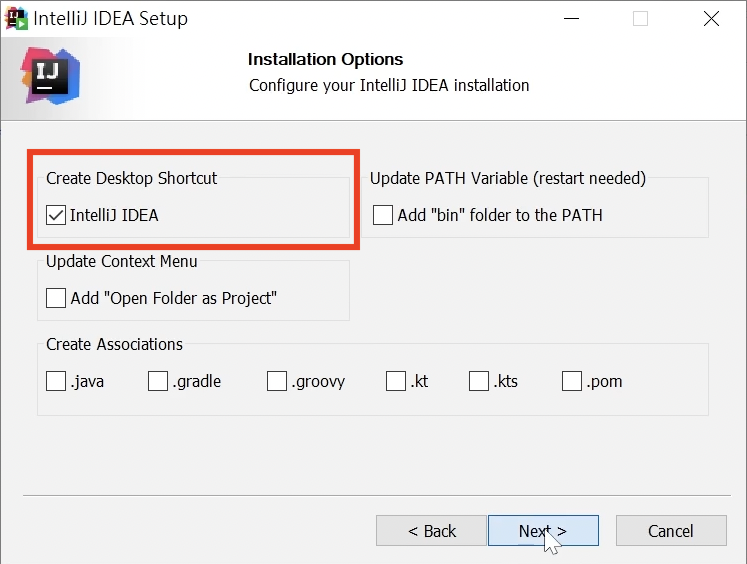Click the Create Associations group label
The image size is (747, 564).
(114, 344)
